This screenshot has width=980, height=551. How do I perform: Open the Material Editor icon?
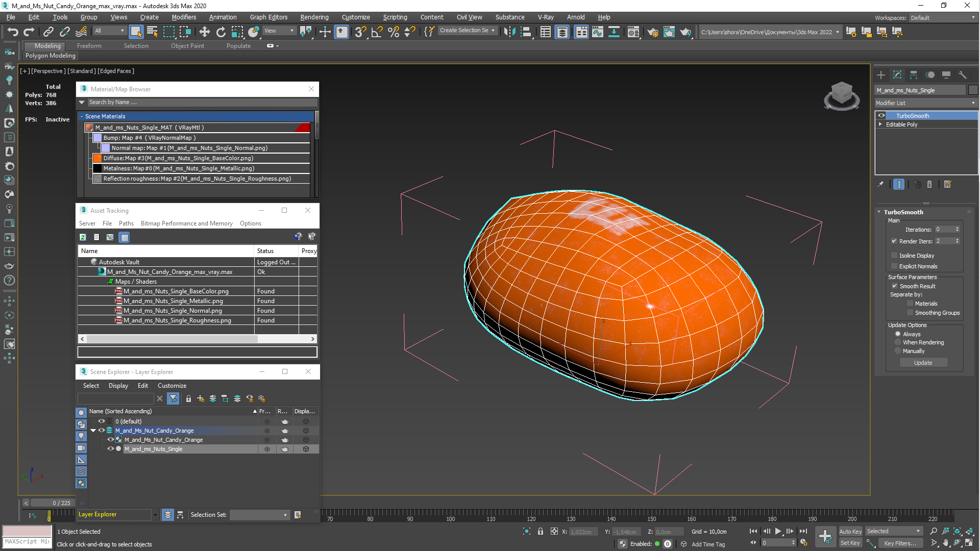633,32
